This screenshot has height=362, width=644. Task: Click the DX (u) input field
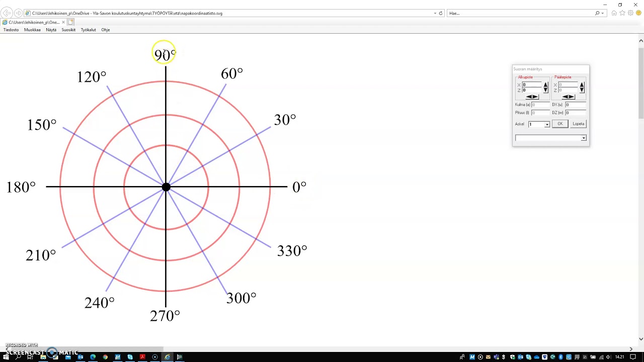[576, 105]
